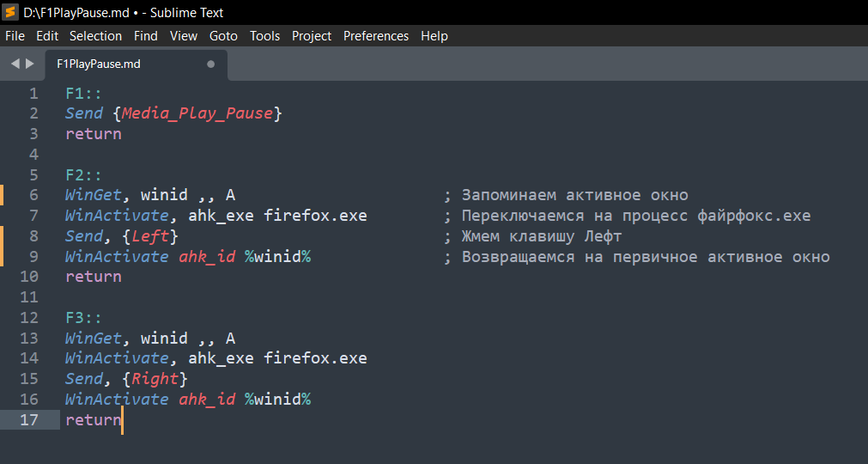Image resolution: width=868 pixels, height=464 pixels.
Task: Click line number 6 in the gutter
Action: (x=33, y=195)
